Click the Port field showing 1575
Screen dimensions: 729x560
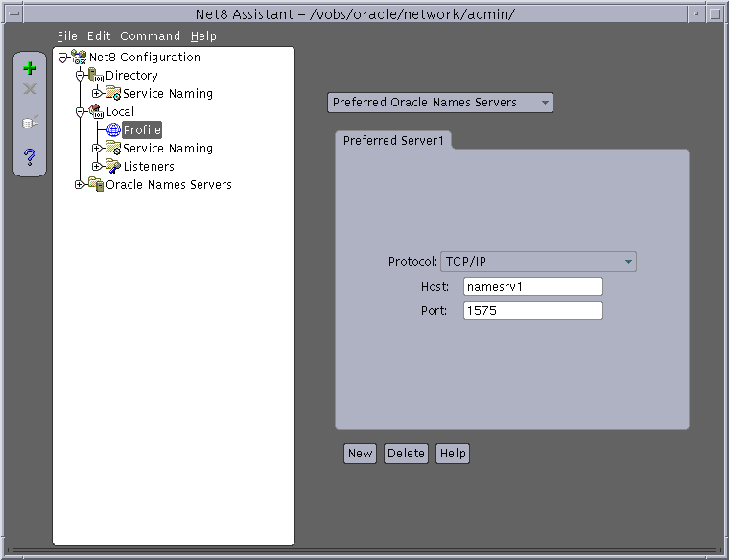(532, 311)
